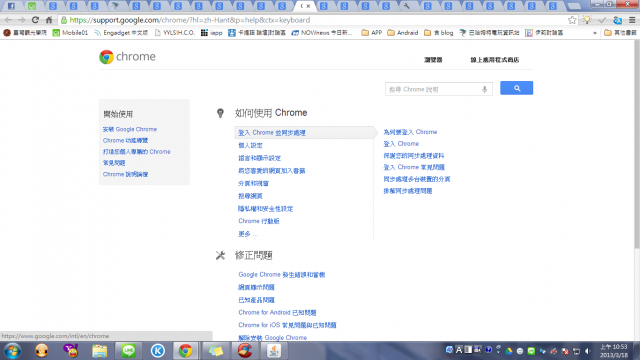Open the Facebook tab
Screen dimensions: 640x360
(x=11, y=6)
